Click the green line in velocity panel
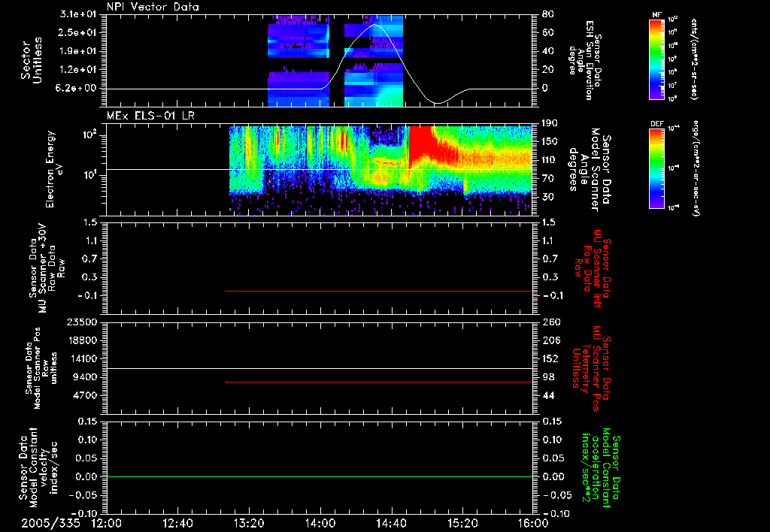 tap(320, 476)
